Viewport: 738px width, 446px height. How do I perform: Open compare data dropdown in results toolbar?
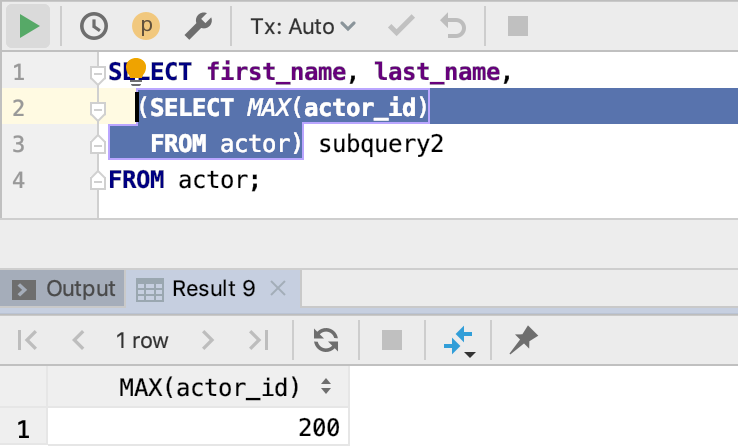point(458,341)
